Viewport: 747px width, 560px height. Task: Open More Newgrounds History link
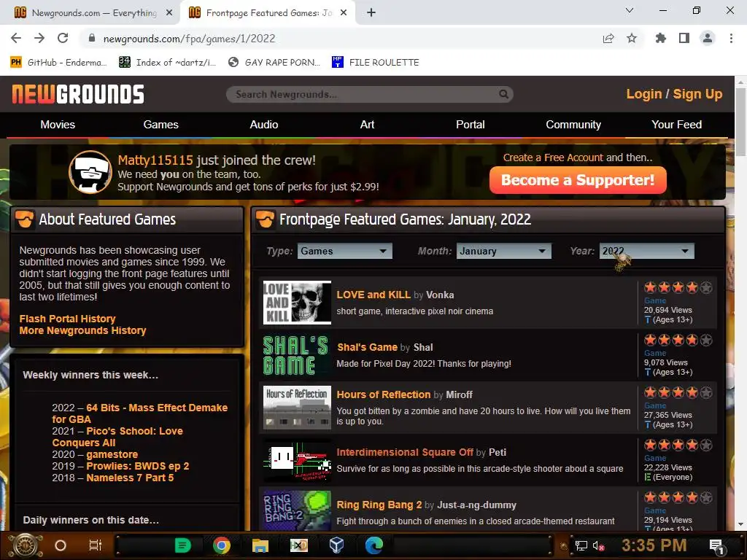click(82, 330)
